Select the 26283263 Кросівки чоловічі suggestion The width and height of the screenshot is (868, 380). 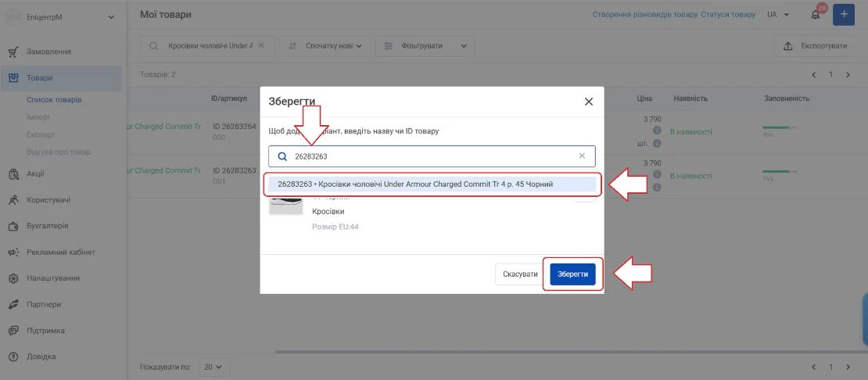click(432, 185)
